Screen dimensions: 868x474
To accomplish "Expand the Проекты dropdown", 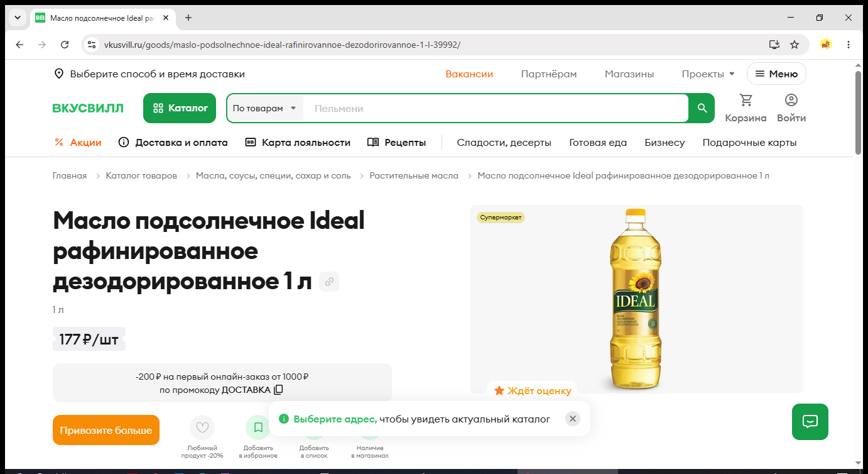I will 708,74.
